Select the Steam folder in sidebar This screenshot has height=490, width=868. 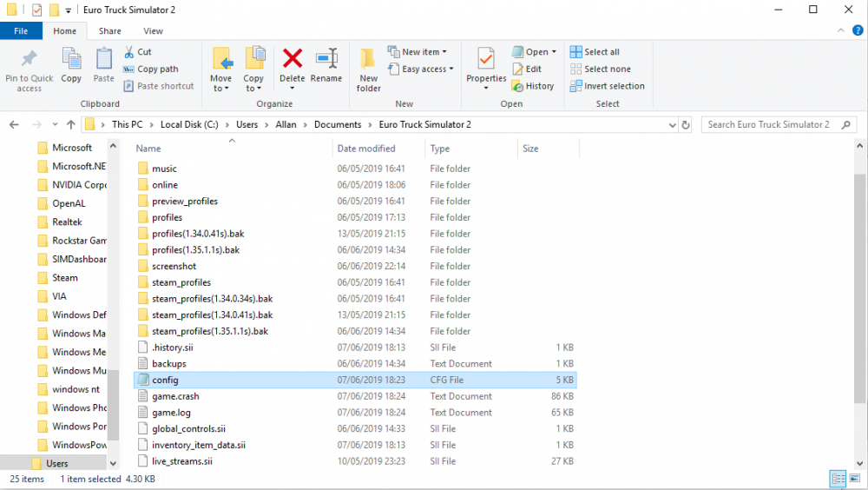[65, 278]
